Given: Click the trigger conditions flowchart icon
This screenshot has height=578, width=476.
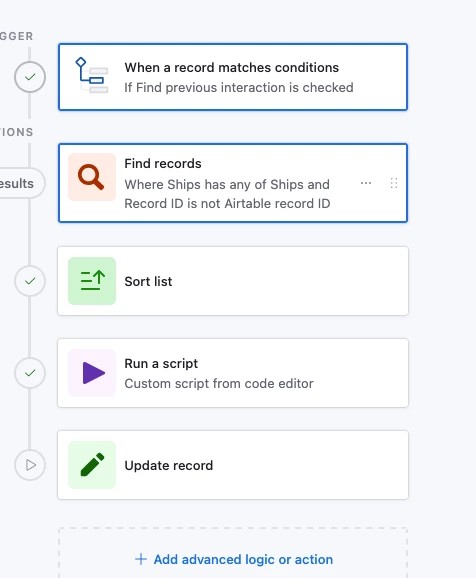Looking at the screenshot, I should 92,75.
